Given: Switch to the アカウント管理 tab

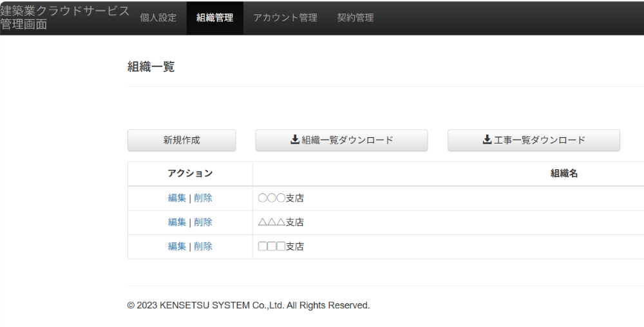Looking at the screenshot, I should [285, 18].
